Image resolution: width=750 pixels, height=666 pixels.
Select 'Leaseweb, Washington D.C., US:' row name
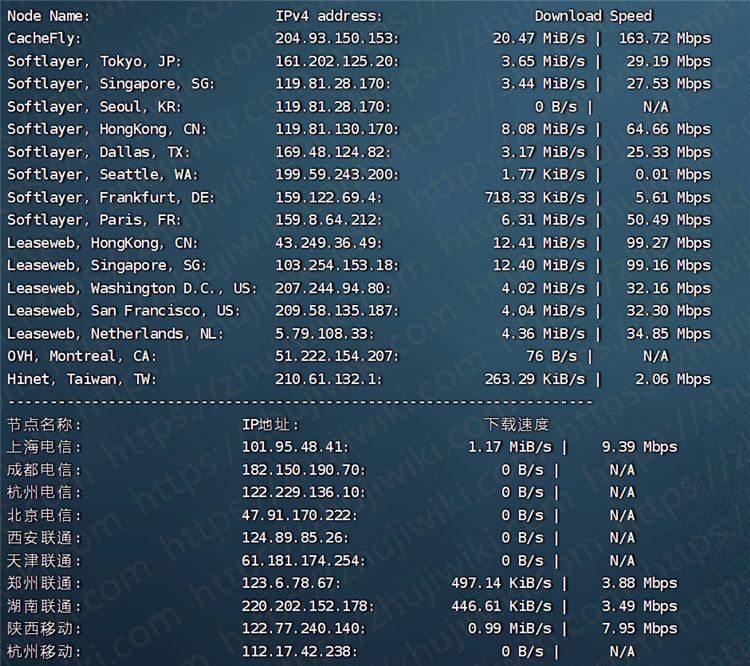click(x=132, y=289)
